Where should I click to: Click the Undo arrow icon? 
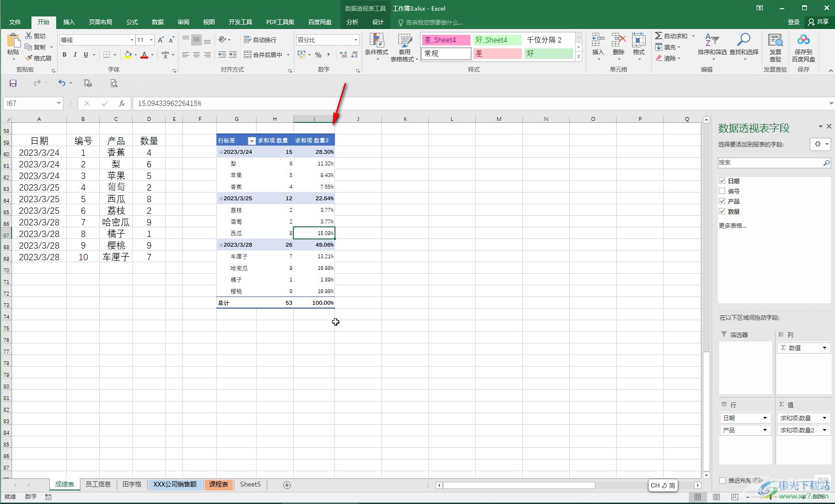[x=62, y=83]
